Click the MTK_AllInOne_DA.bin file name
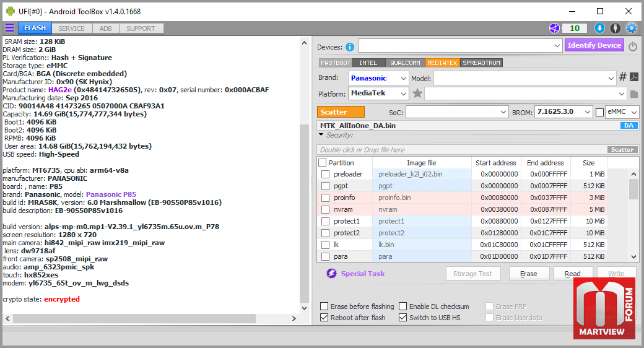The width and height of the screenshot is (644, 348). pos(358,126)
